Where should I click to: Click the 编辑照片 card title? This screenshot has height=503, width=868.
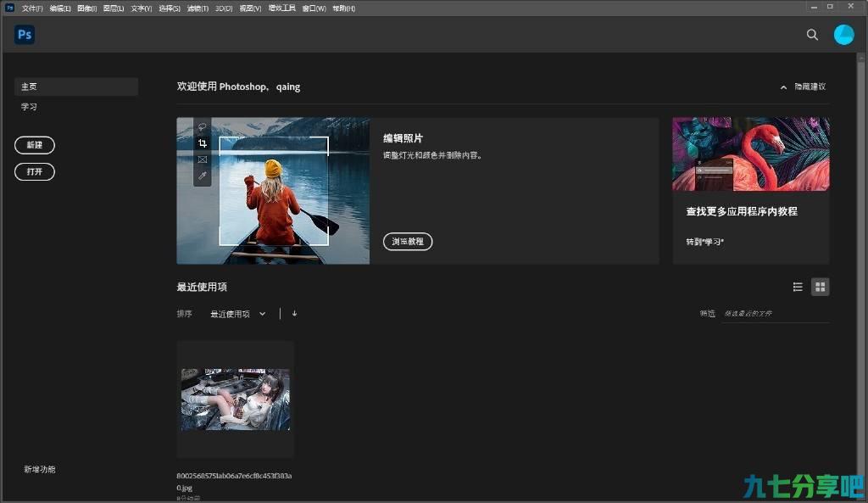coord(403,138)
